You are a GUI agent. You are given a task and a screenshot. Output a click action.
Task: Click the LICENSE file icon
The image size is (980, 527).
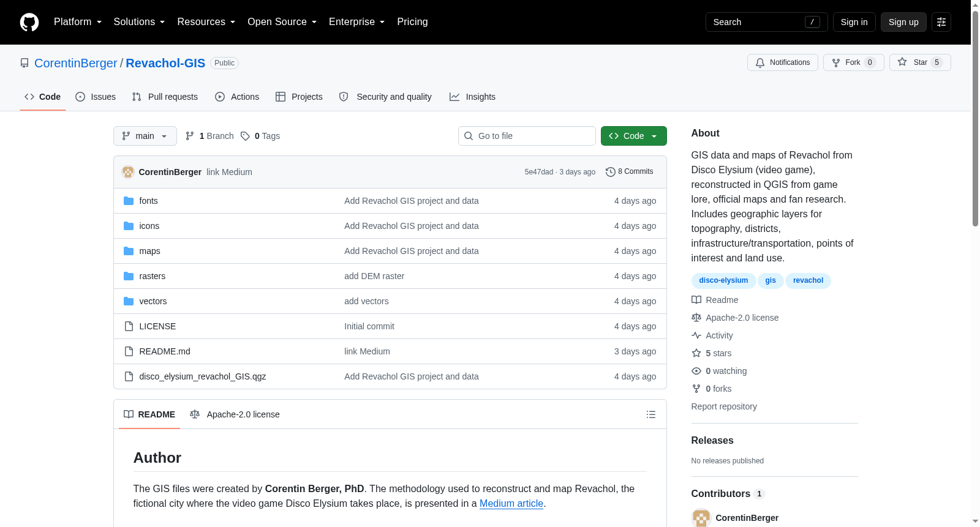129,326
